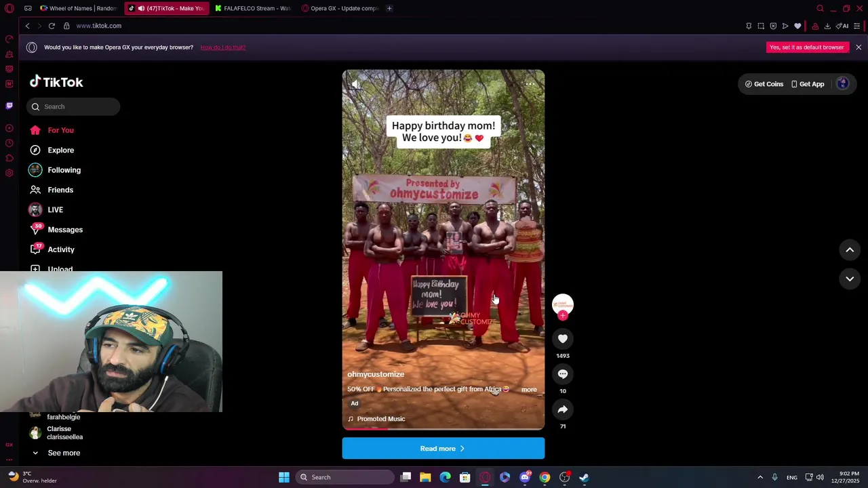Open Opera ad blocker shield icon
This screenshot has height=488, width=868.
(773, 26)
